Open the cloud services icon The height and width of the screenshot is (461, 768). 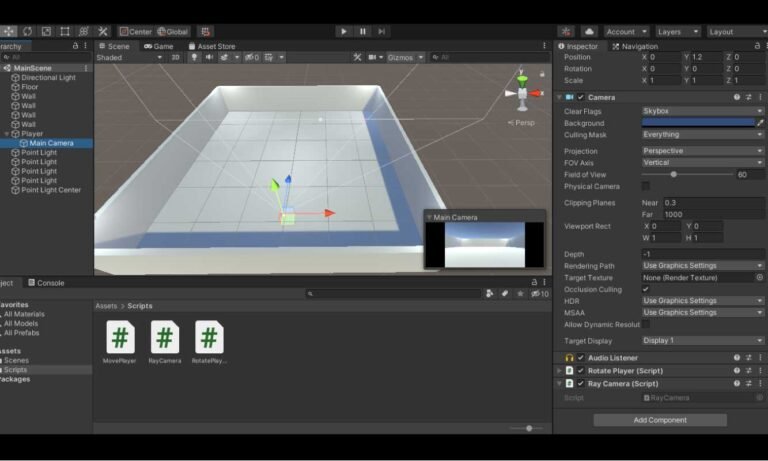[589, 31]
